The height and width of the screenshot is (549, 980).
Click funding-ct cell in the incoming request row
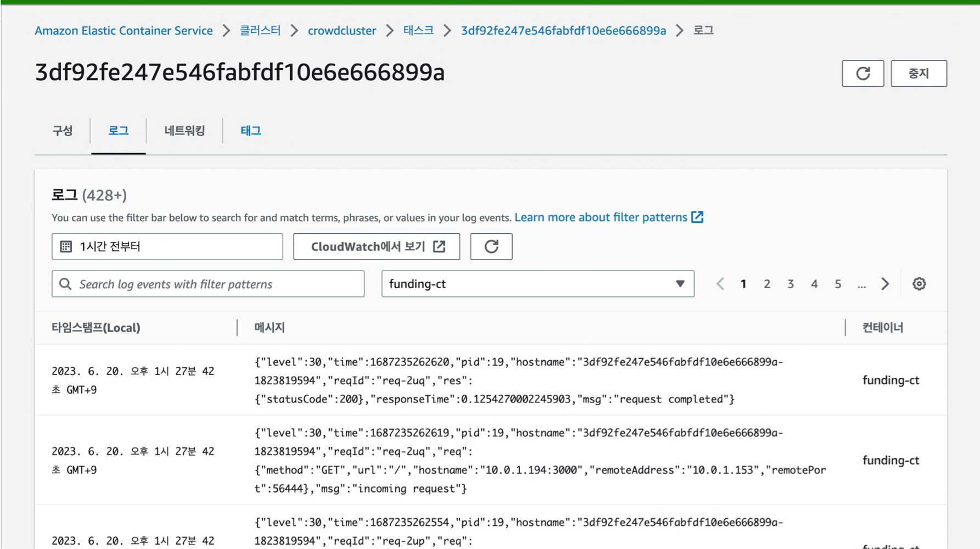pos(891,460)
